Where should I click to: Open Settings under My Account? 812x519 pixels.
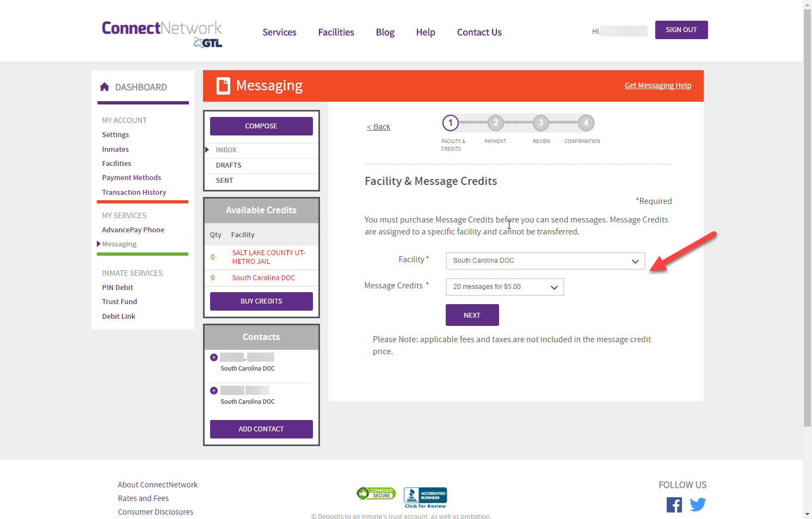[115, 134]
